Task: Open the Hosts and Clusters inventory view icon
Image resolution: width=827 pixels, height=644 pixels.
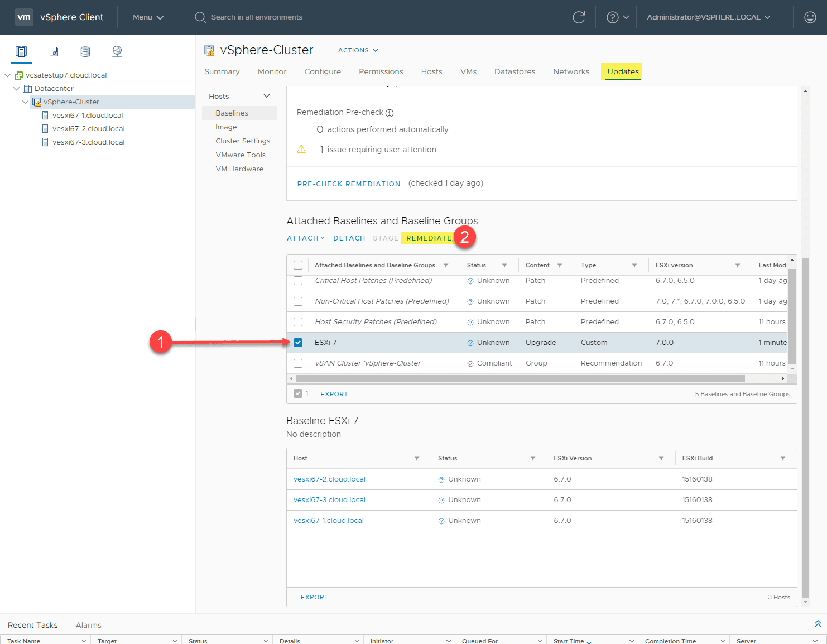Action: (x=21, y=51)
